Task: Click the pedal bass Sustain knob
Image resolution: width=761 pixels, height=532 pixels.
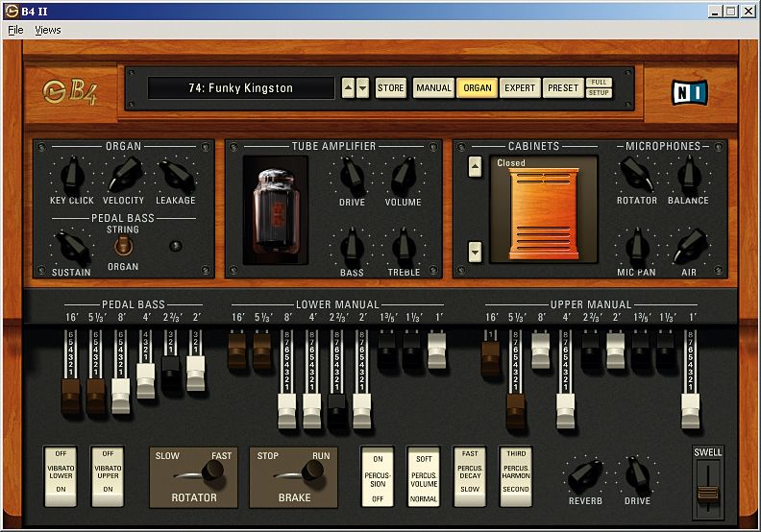Action: pyautogui.click(x=72, y=248)
